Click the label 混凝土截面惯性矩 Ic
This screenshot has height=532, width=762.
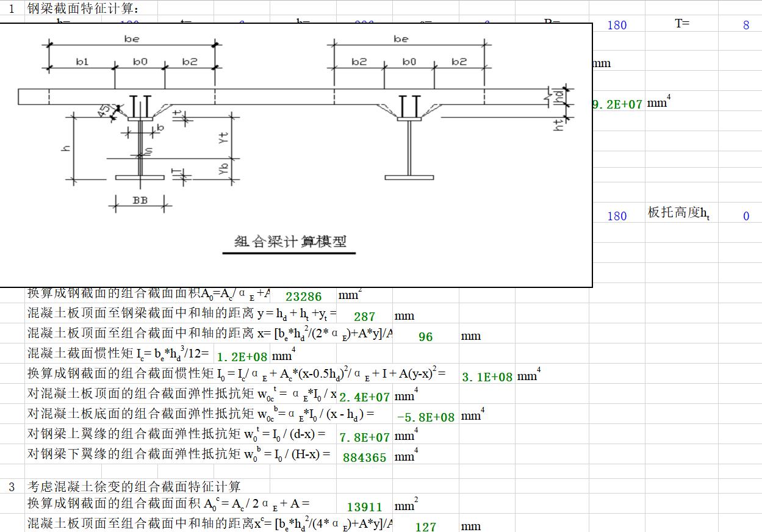[x=118, y=354]
